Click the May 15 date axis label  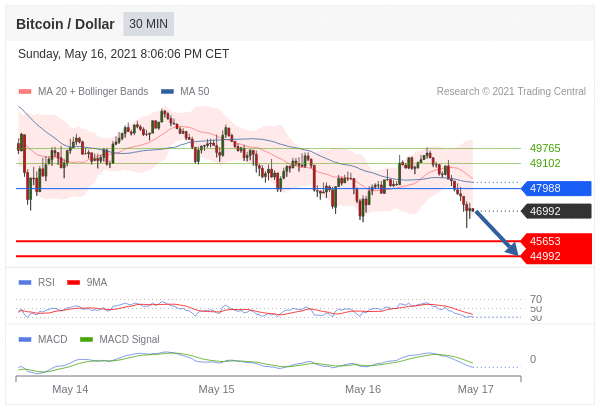216,389
